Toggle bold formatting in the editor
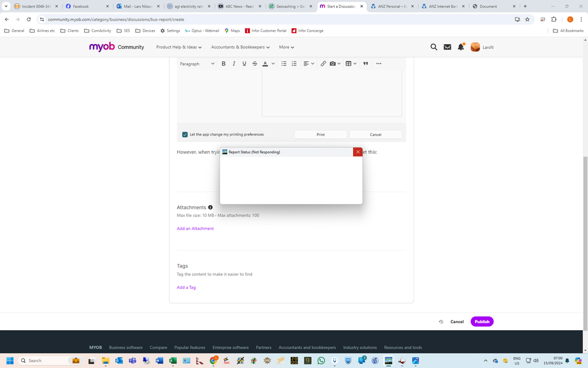This screenshot has height=368, width=588. [223, 64]
